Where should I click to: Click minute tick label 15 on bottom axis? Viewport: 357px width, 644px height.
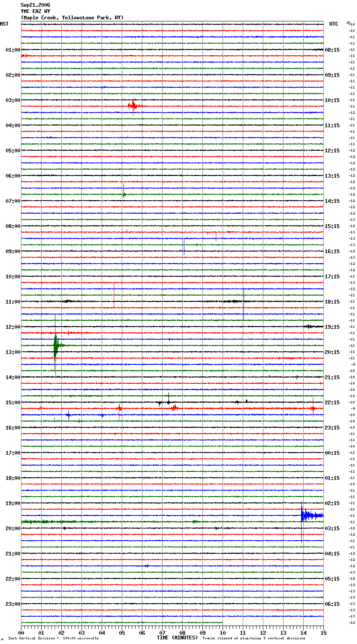pos(323,633)
